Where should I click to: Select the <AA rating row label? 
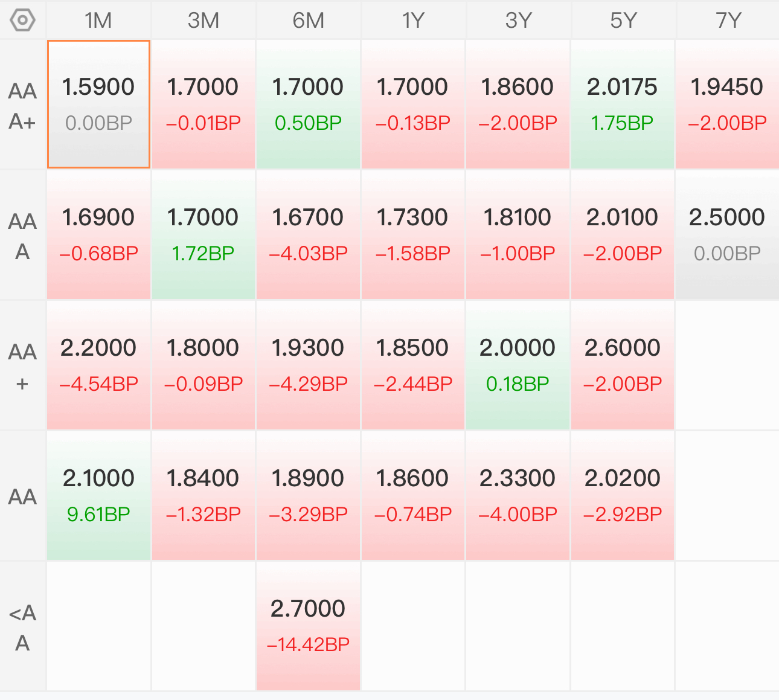coord(22,627)
